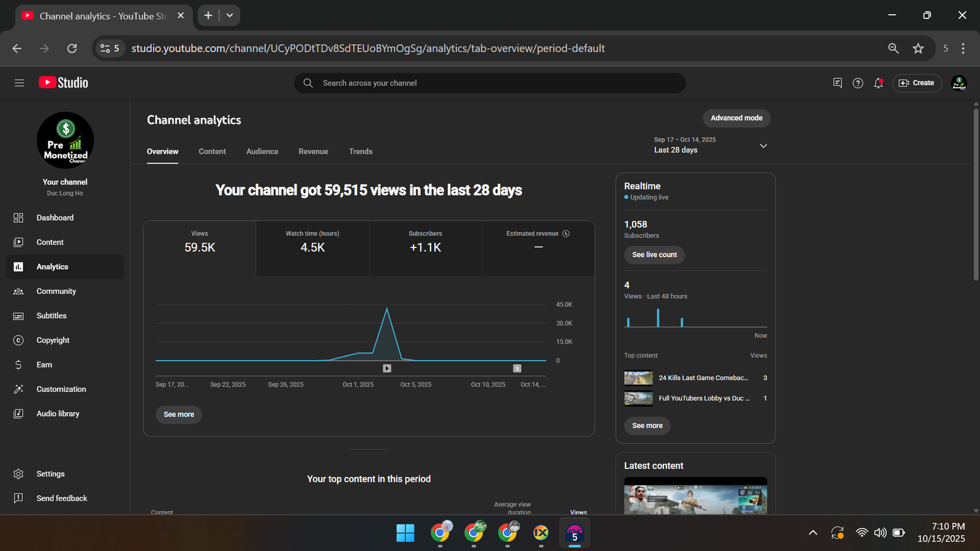The image size is (980, 551).
Task: Click the video published marker on chart
Action: point(387,369)
